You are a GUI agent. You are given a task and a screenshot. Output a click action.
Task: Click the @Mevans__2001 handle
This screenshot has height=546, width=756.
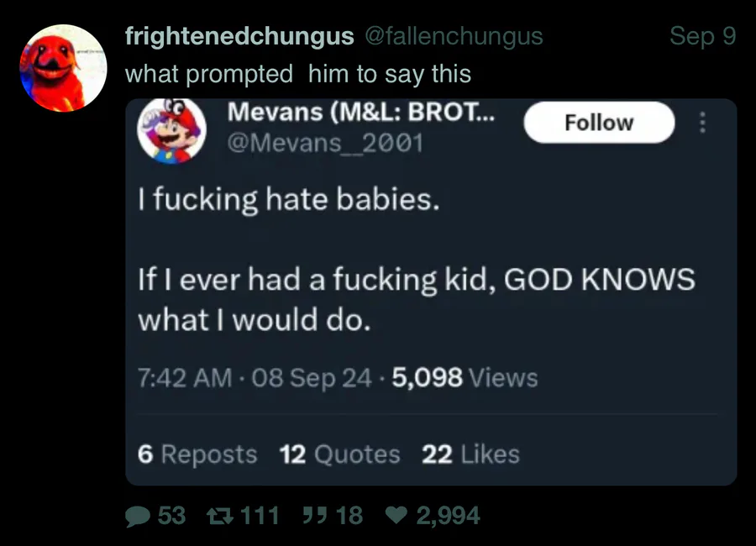coord(325,143)
